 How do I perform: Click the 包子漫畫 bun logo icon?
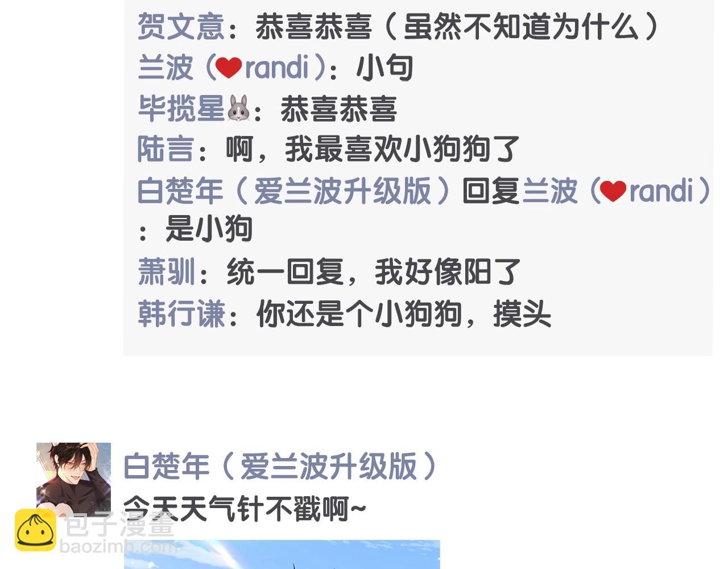[x=35, y=530]
